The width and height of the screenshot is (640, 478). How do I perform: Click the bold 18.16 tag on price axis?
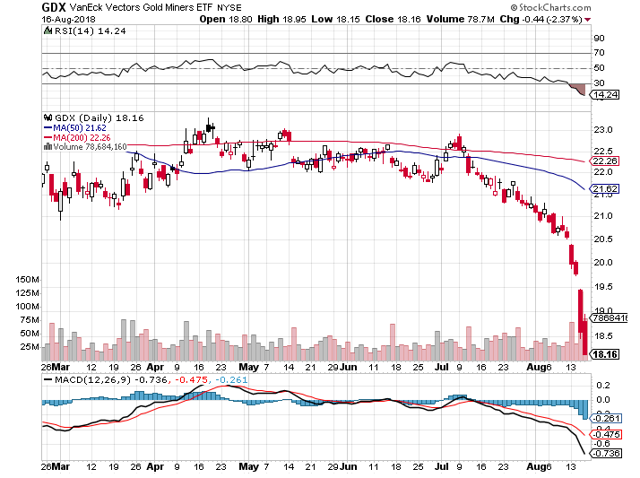605,354
